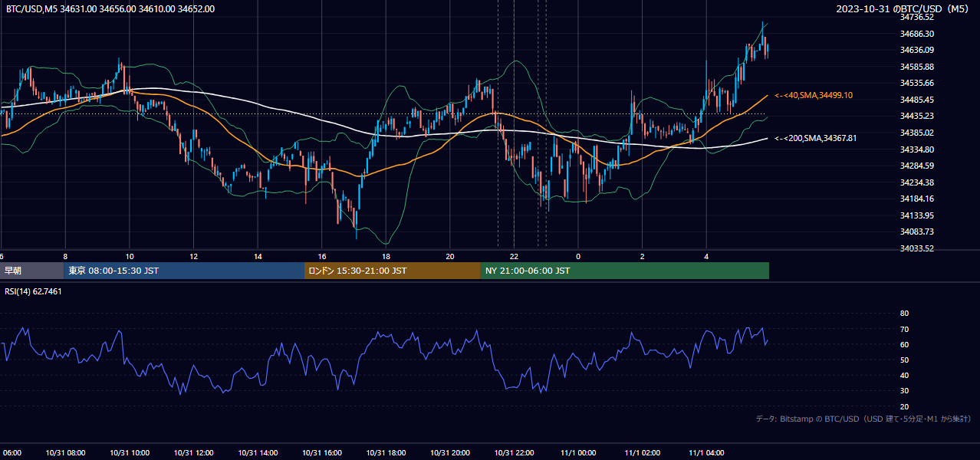Click the 40 SMA label reading 34499.10
This screenshot has width=980, height=460.
(814, 95)
